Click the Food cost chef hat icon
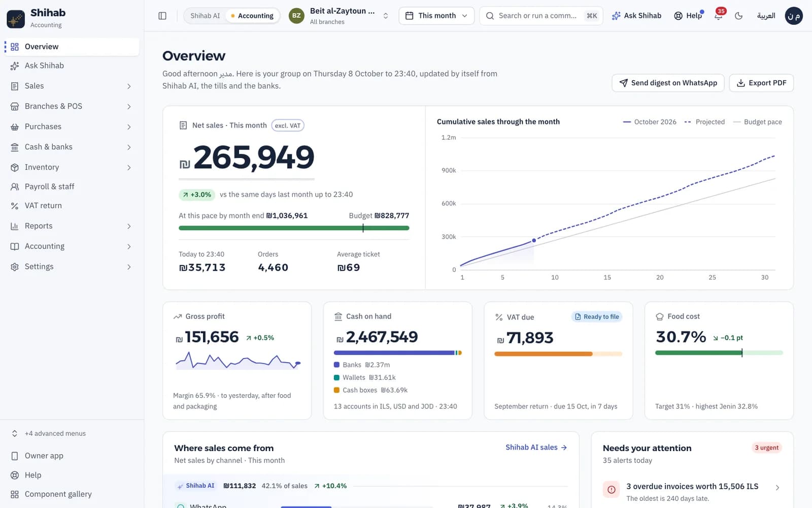The width and height of the screenshot is (812, 508). click(x=660, y=316)
